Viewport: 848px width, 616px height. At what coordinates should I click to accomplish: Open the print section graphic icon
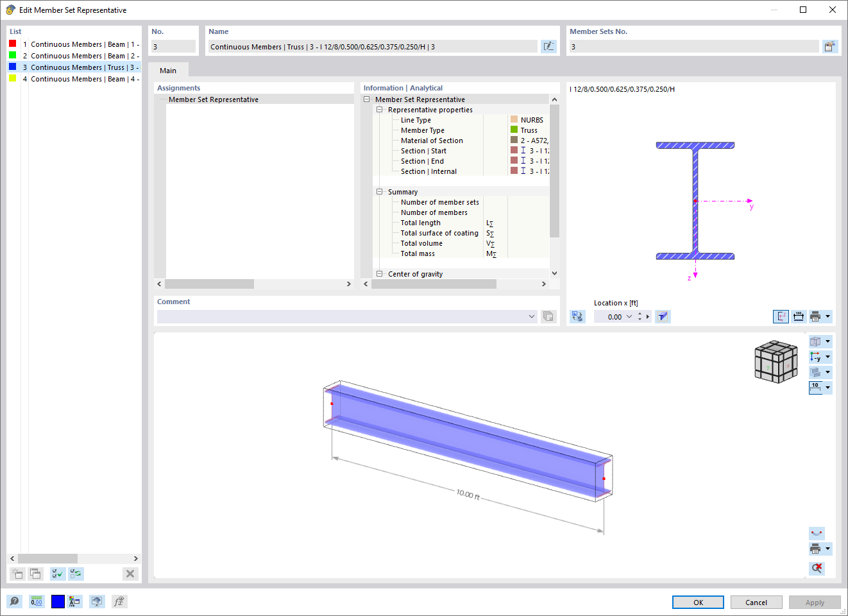click(x=816, y=316)
